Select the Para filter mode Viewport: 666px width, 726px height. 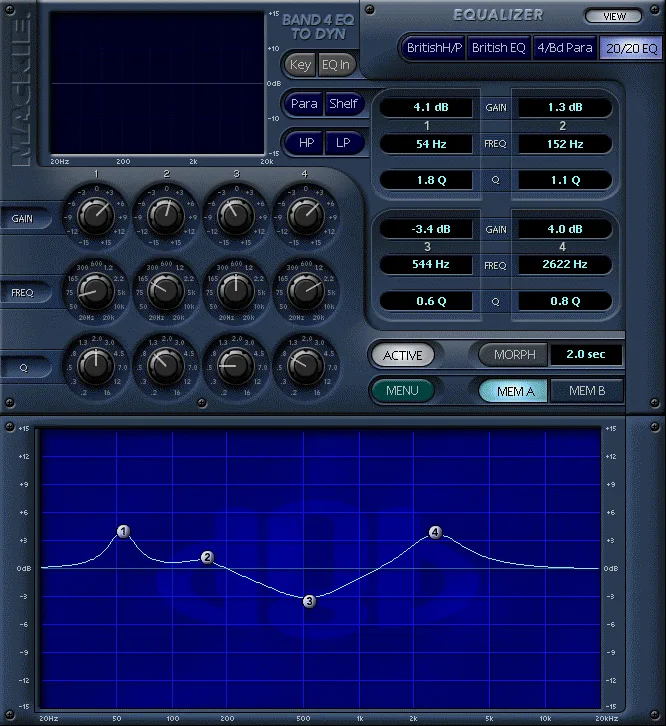[304, 104]
